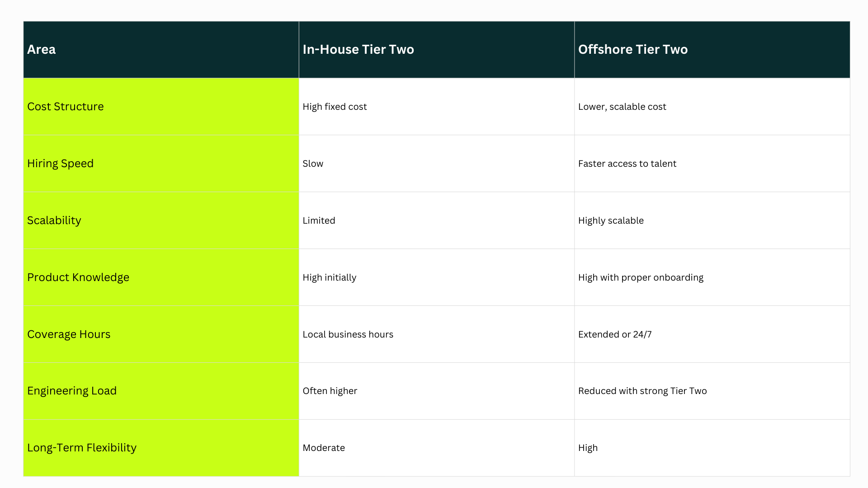Image resolution: width=868 pixels, height=488 pixels.
Task: Select the Local business hours cell
Action: 348,334
